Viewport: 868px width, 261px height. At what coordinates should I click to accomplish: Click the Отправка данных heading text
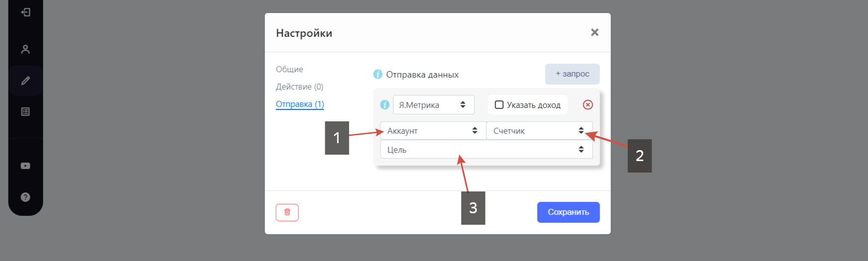click(422, 75)
